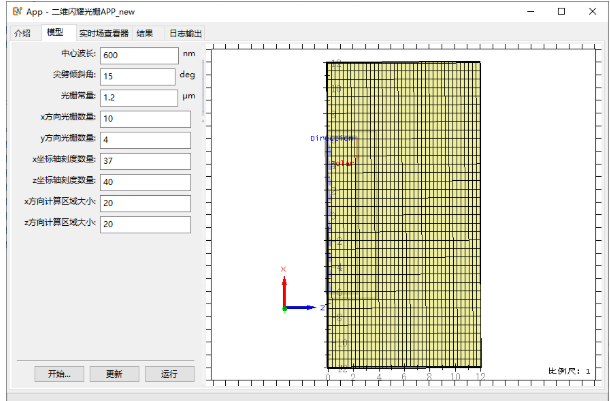Open the 实时场查看器 tab
610x401 pixels.
103,33
